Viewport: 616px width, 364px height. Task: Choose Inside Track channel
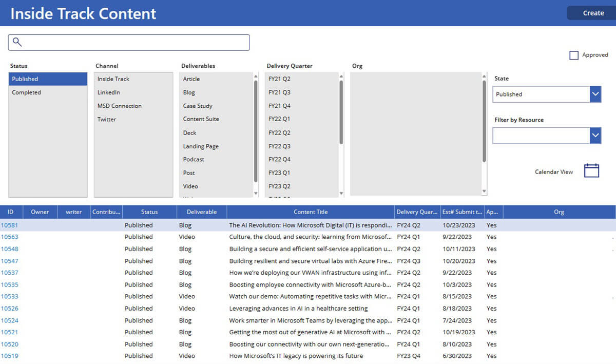(x=133, y=79)
